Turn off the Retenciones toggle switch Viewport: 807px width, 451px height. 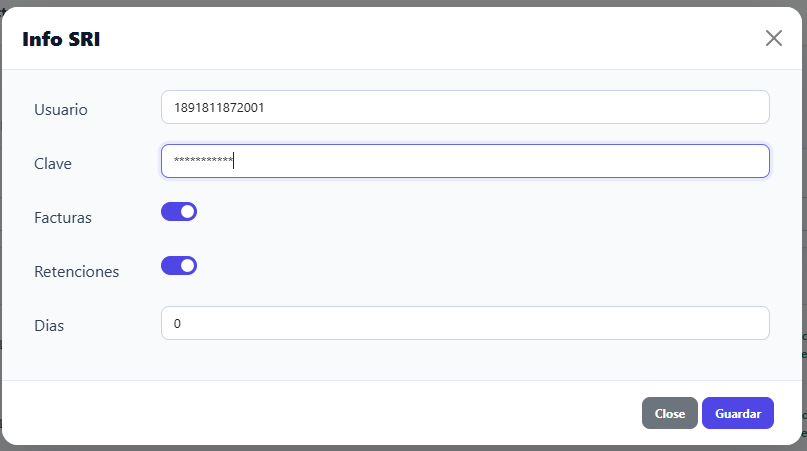pos(179,266)
